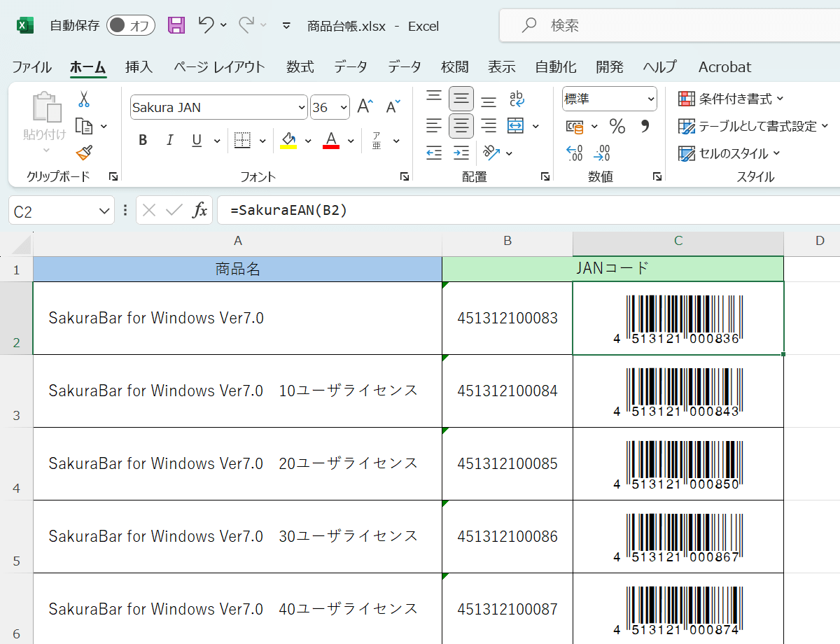Click the Select All corner button
Viewport: 840px width, 644px height.
tap(17, 243)
